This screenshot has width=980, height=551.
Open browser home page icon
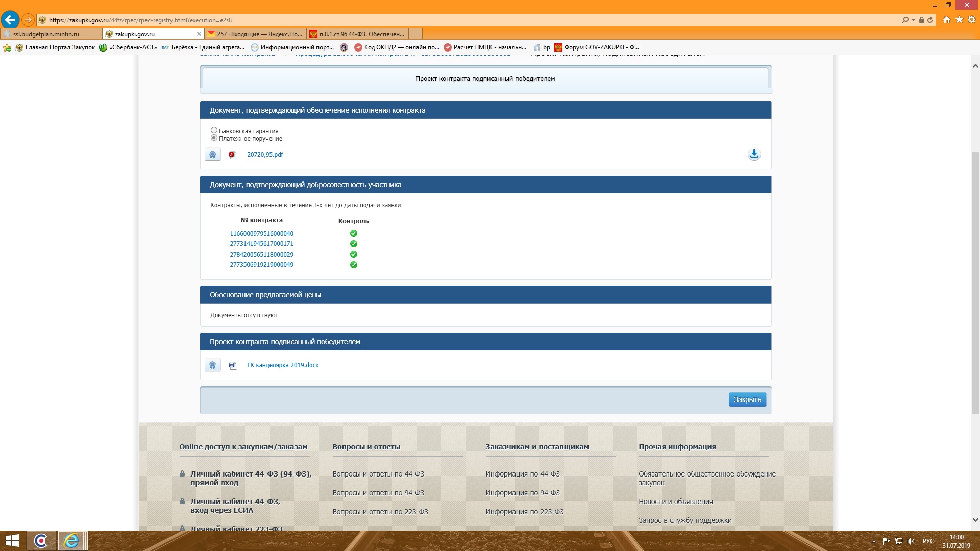pos(947,20)
